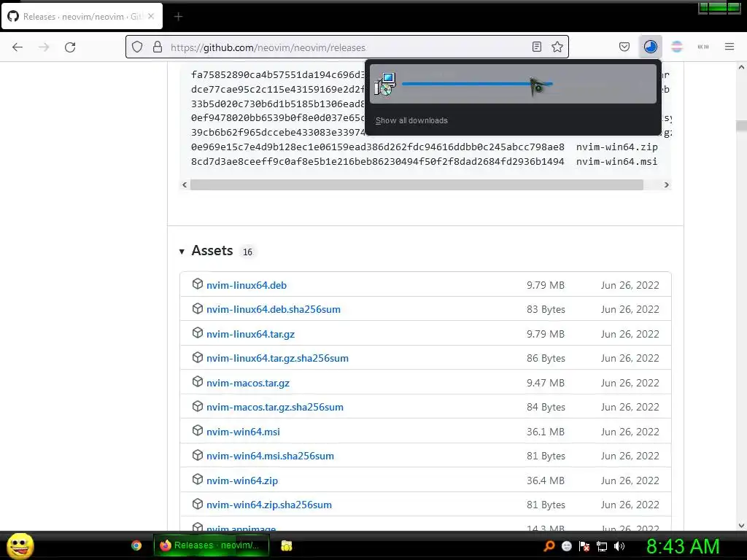Click the forward navigation arrow

click(x=44, y=47)
